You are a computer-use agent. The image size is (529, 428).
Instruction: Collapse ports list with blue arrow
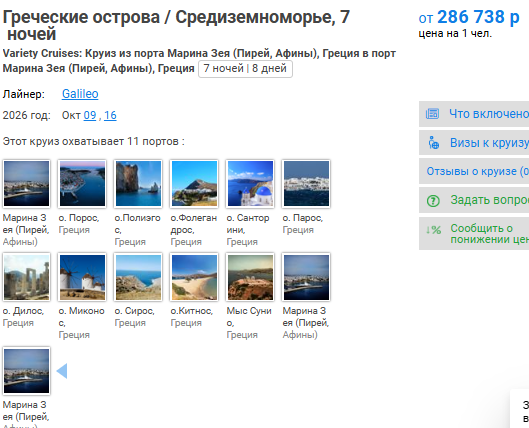(x=62, y=371)
